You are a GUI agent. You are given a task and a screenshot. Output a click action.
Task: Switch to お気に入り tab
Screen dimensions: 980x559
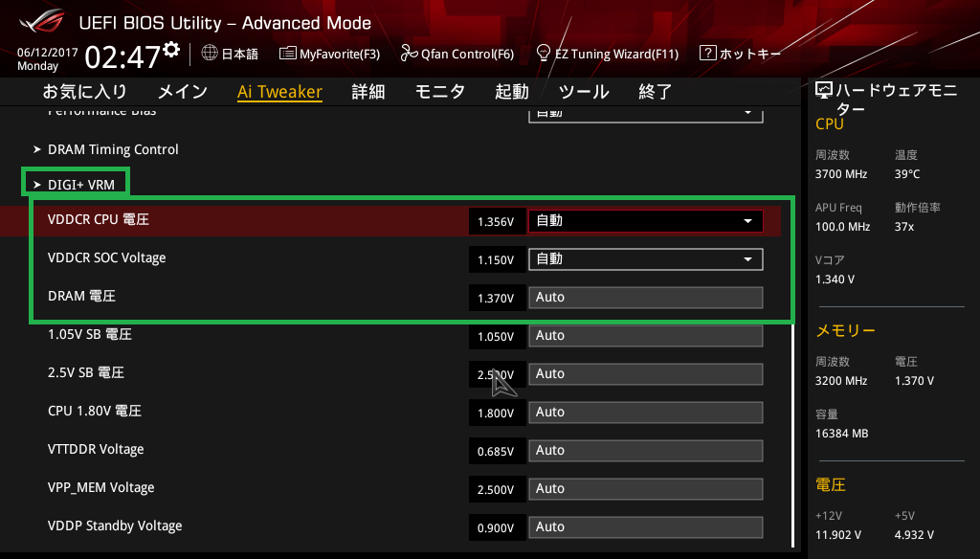coord(85,92)
